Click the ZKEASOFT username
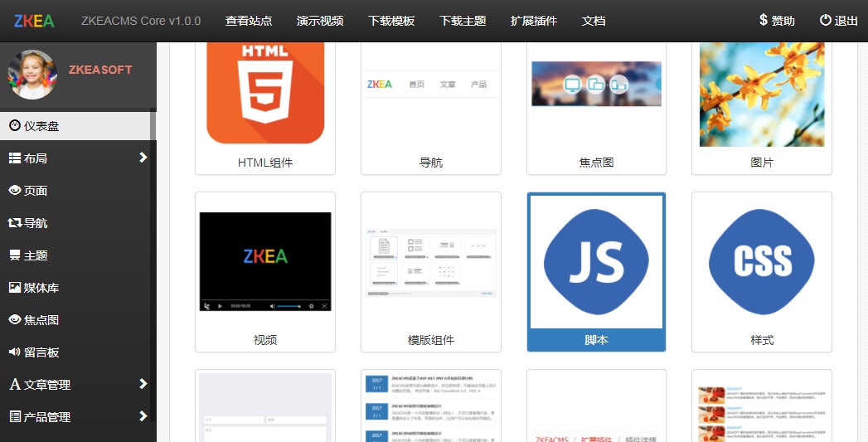868x442 pixels. click(x=100, y=70)
